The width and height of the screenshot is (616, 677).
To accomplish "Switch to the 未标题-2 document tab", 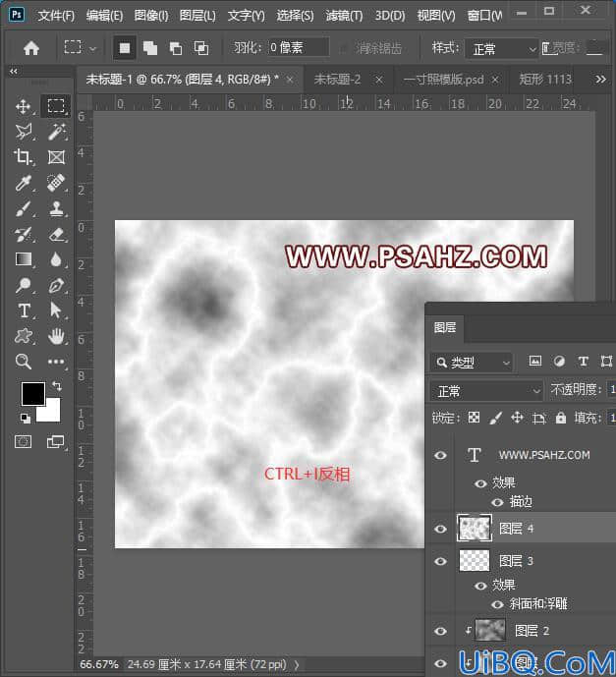I will [337, 80].
